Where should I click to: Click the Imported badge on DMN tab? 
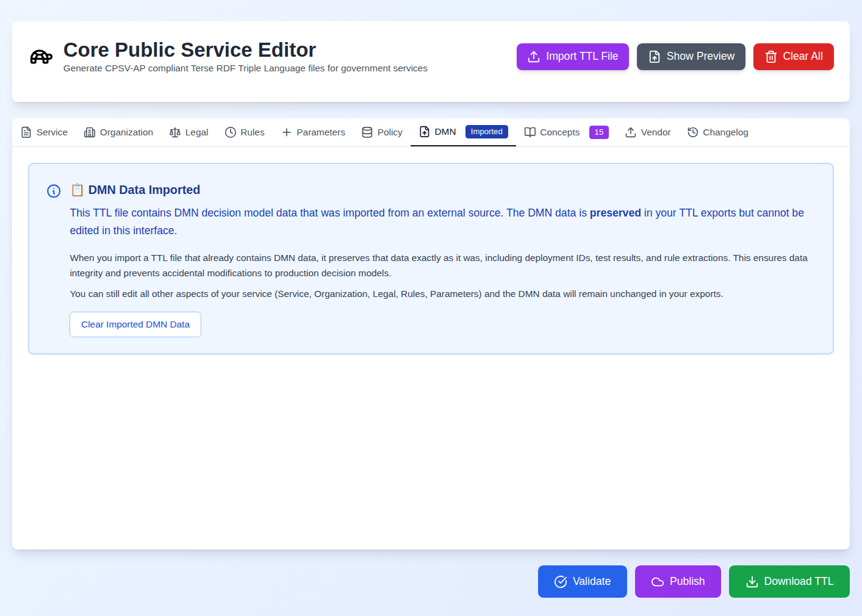[486, 131]
